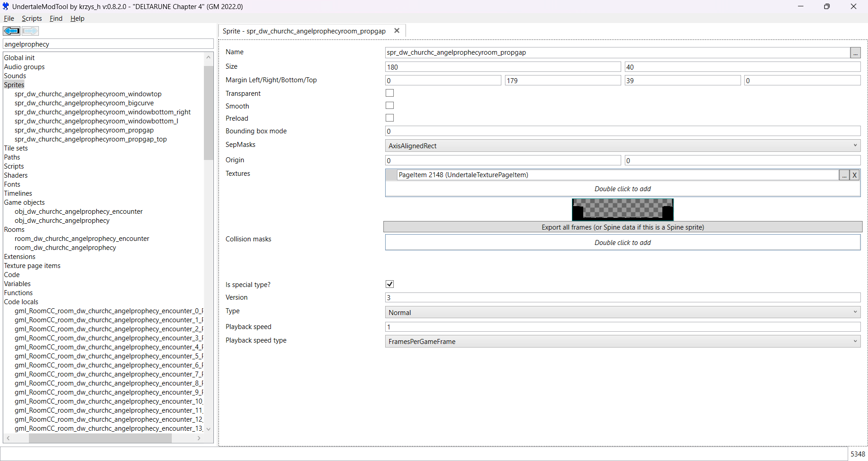
Task: Click the tree horizontal scrollbar thumb
Action: (100, 438)
